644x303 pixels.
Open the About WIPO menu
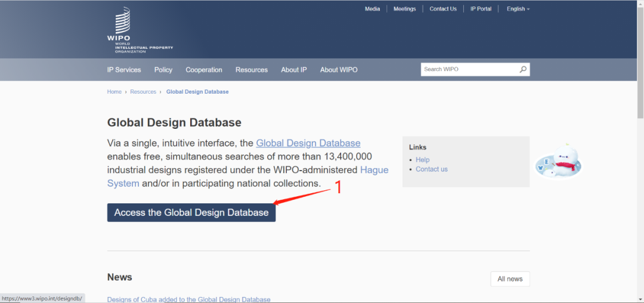(339, 70)
